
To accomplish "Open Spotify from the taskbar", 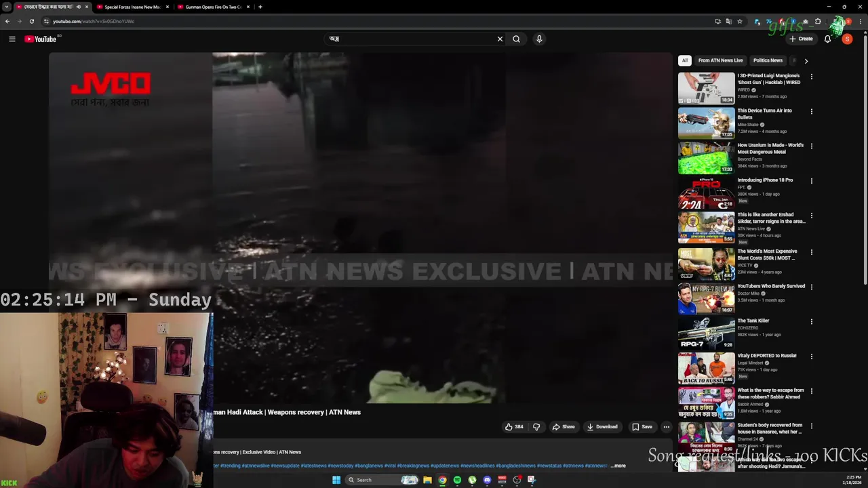I will 457,480.
